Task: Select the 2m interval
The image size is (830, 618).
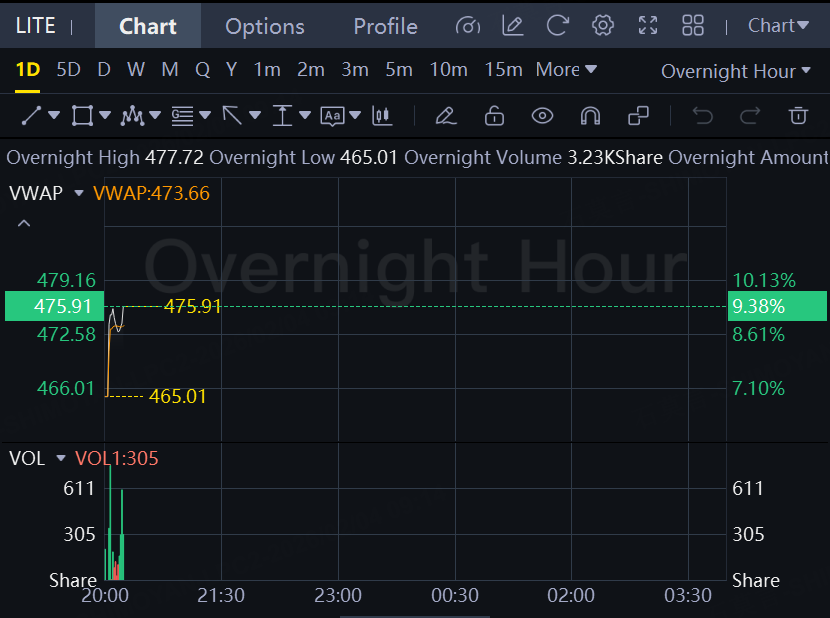Action: 310,69
